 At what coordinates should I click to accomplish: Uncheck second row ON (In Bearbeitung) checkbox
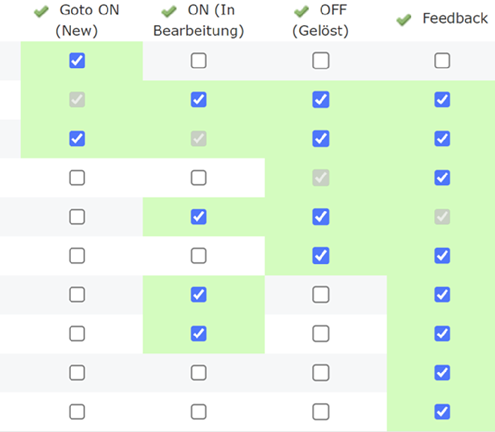click(x=199, y=100)
